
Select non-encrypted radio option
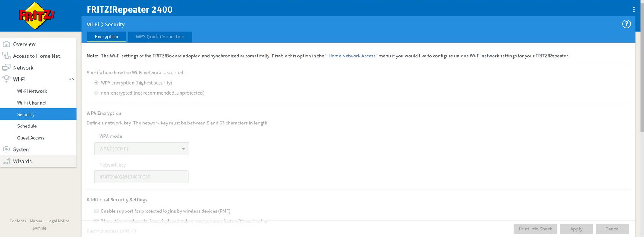point(96,93)
